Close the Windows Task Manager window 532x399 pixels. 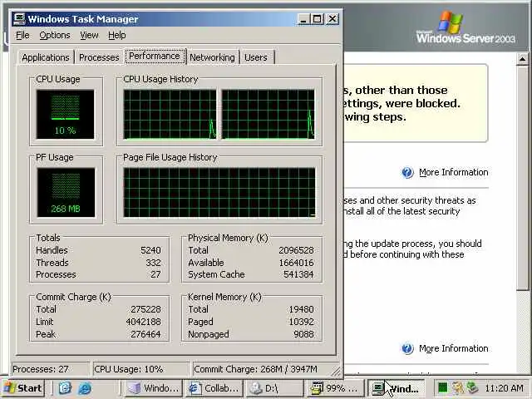click(x=332, y=19)
